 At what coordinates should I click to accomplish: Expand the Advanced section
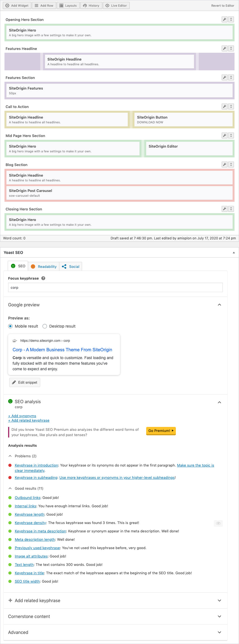219,632
